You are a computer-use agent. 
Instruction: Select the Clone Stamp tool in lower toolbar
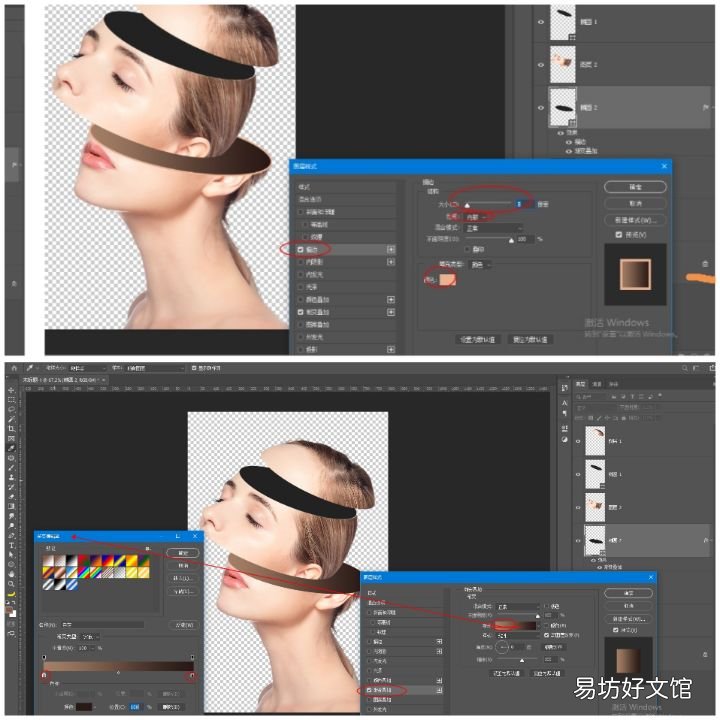coord(11,477)
